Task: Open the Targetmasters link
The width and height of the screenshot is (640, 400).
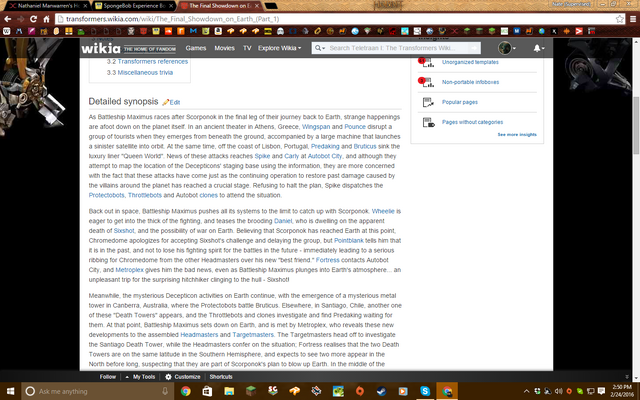Action: tap(253, 335)
